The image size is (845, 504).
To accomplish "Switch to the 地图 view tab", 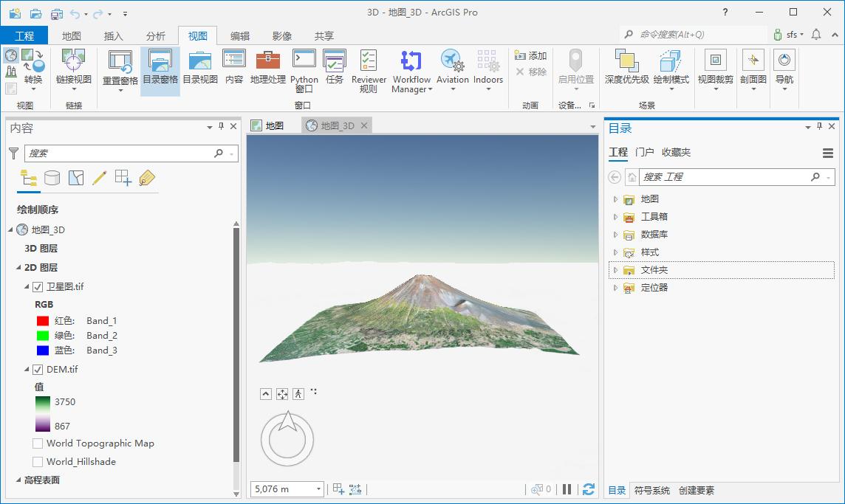I will click(268, 125).
